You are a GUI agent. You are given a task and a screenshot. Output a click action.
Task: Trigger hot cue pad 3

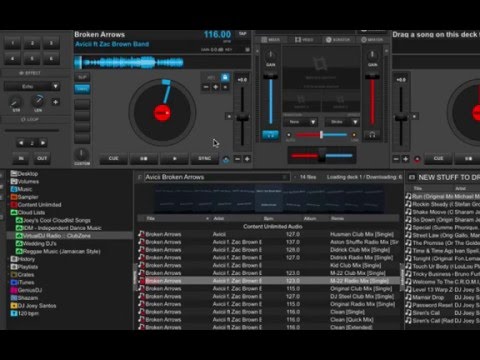(x=51, y=43)
